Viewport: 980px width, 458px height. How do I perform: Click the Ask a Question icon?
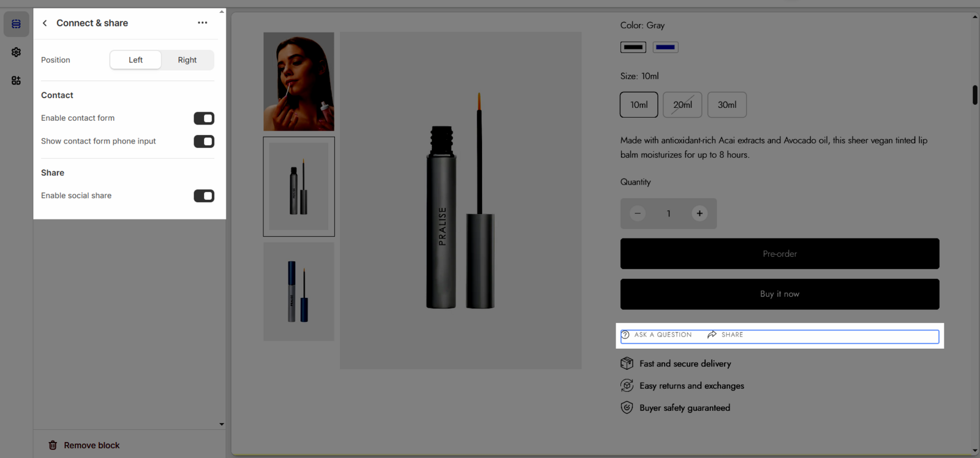coord(625,335)
